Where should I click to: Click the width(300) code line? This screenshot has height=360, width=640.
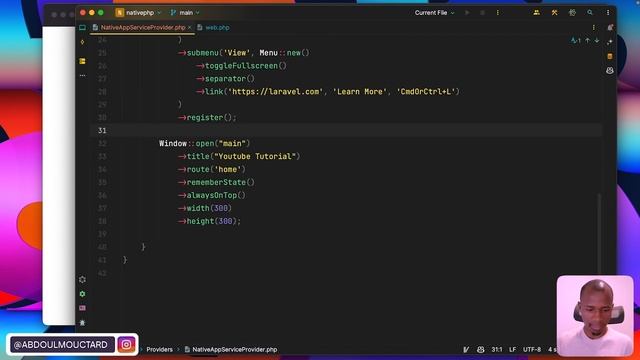205,209
